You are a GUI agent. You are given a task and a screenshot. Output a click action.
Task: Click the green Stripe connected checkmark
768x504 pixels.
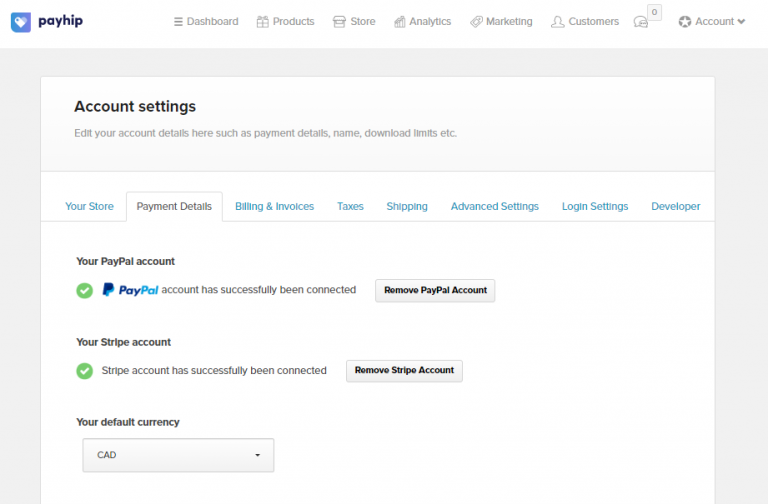(x=85, y=371)
